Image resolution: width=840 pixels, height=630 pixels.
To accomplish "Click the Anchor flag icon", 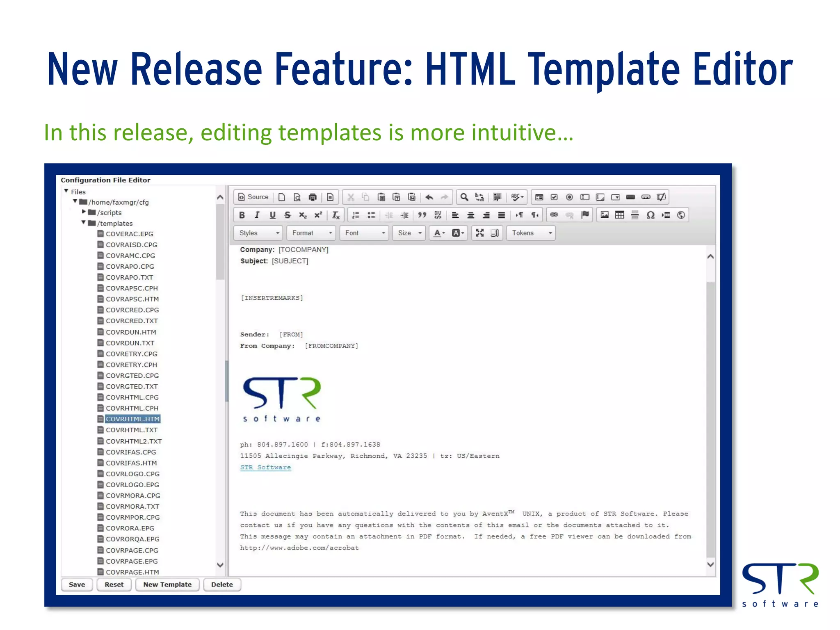I will coord(585,215).
